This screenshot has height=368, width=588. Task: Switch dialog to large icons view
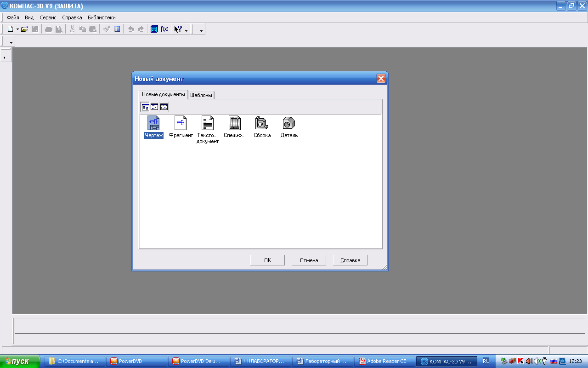[x=145, y=107]
